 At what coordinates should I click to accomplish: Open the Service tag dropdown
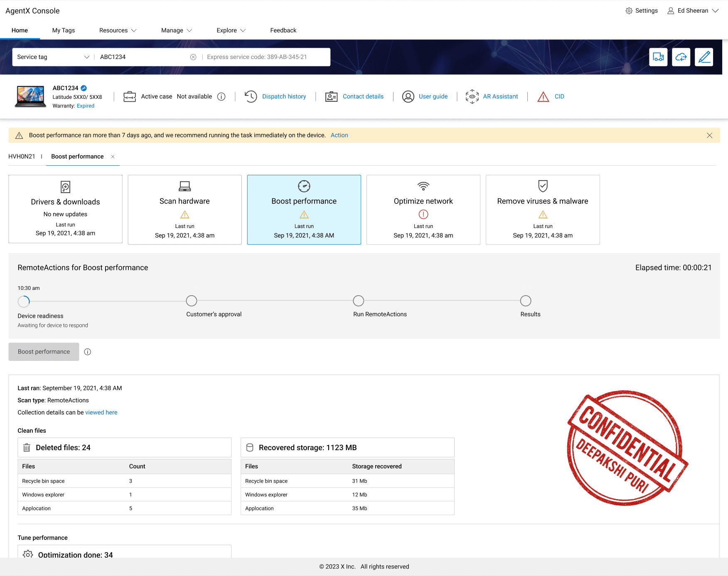[87, 57]
